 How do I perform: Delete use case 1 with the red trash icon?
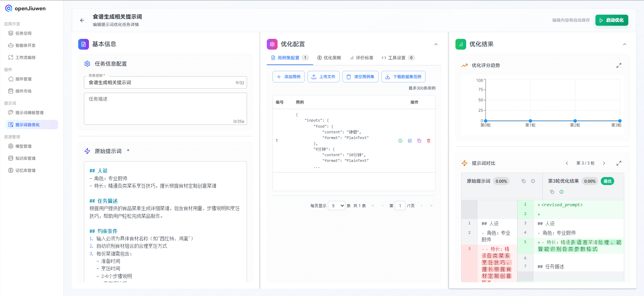428,141
